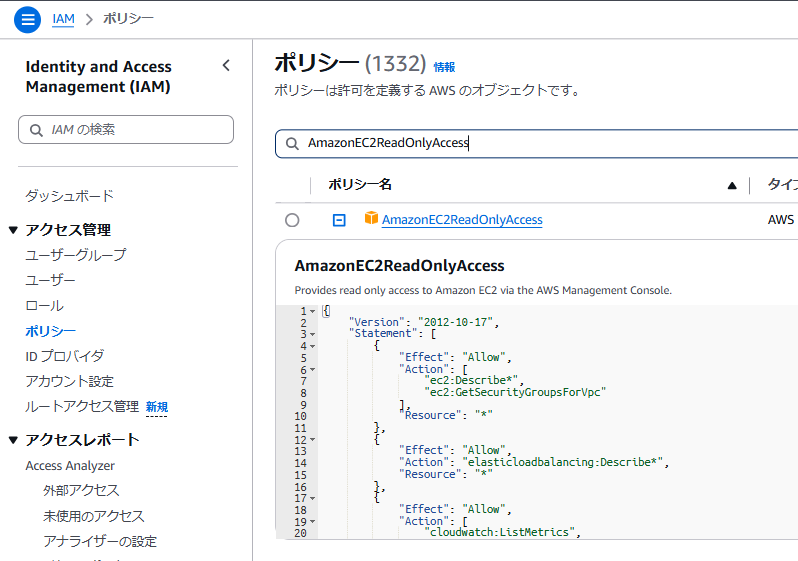The width and height of the screenshot is (798, 561).
Task: Collapse the アクセスレポート section
Action: (13, 440)
